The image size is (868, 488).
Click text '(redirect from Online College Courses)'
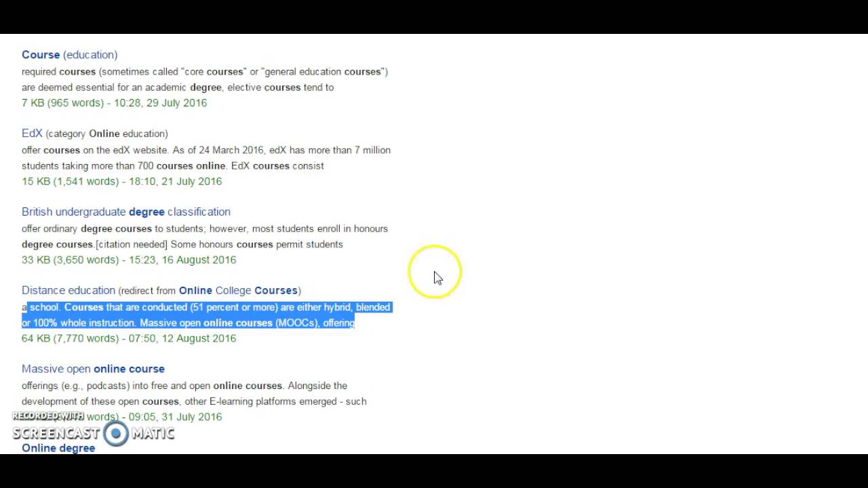(210, 291)
